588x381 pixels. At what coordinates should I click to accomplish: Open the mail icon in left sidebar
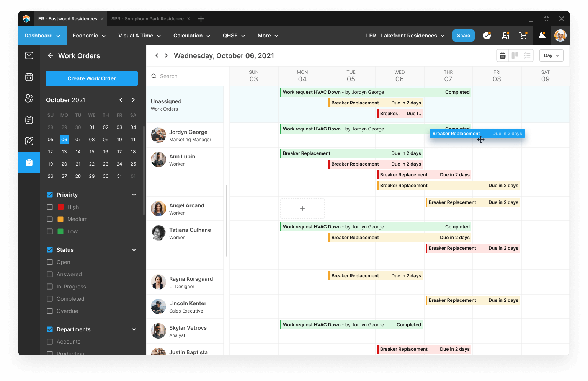(29, 55)
